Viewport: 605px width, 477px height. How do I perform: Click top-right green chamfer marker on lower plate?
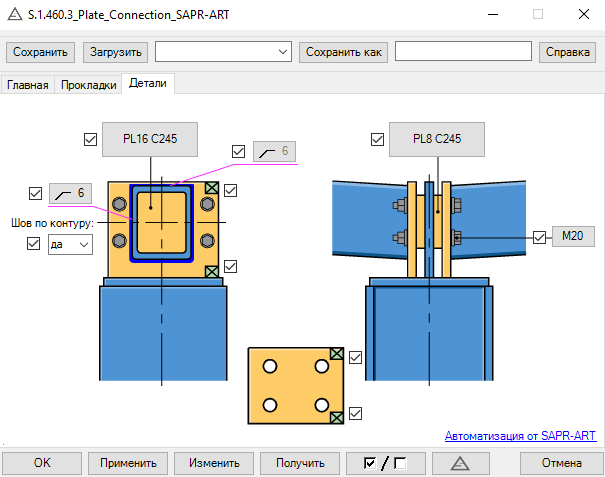coord(337,354)
